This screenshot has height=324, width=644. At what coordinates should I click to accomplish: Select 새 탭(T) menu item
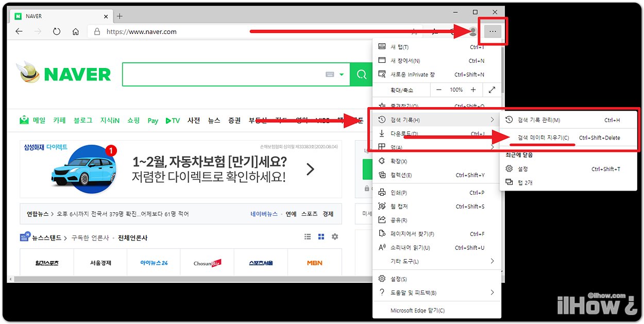(x=436, y=47)
